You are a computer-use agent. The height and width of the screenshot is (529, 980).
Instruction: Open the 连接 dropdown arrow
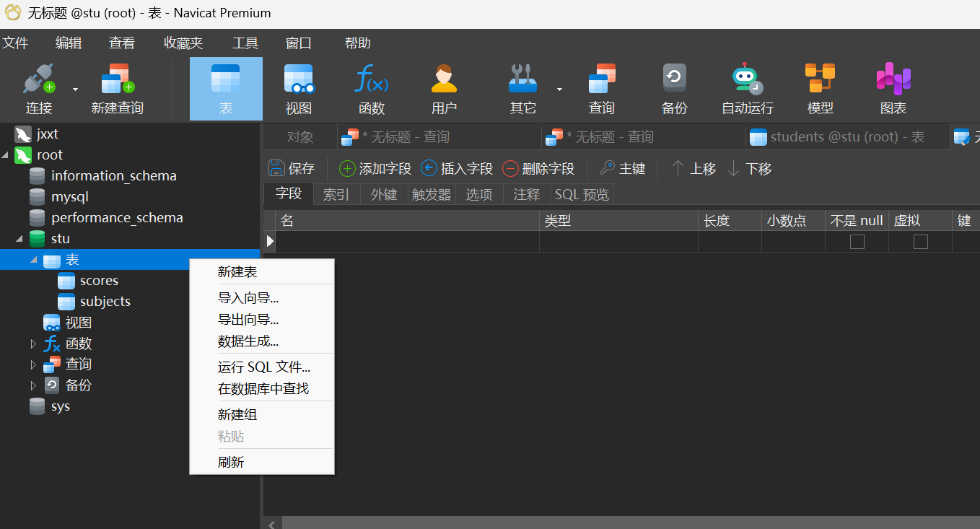(x=75, y=89)
